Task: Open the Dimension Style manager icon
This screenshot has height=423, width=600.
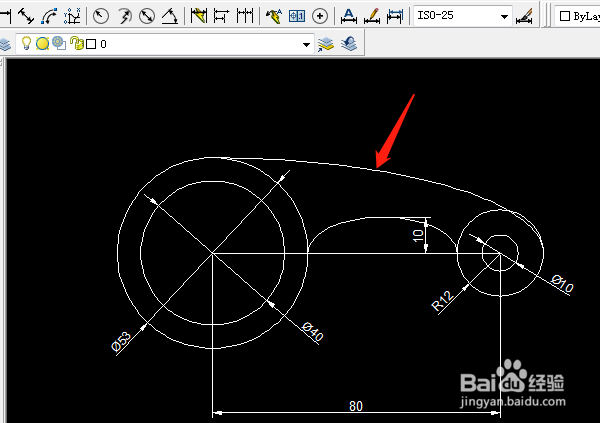Action: point(524,16)
